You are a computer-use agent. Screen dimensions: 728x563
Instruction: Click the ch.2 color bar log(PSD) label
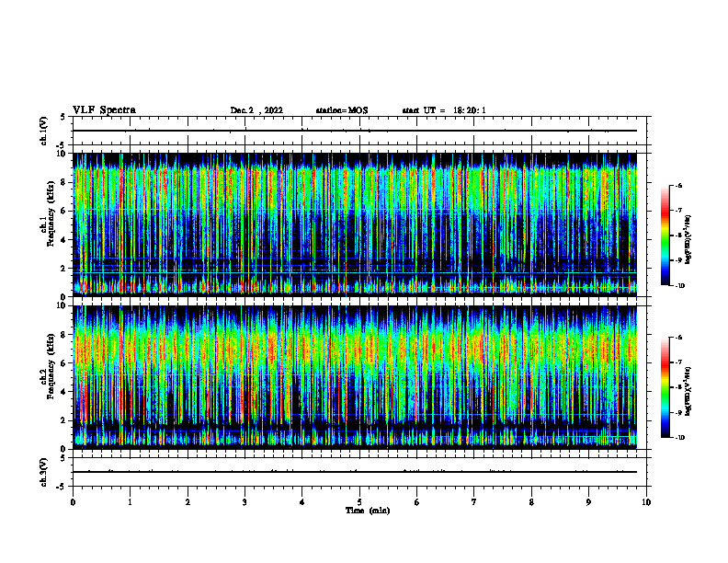[688, 391]
